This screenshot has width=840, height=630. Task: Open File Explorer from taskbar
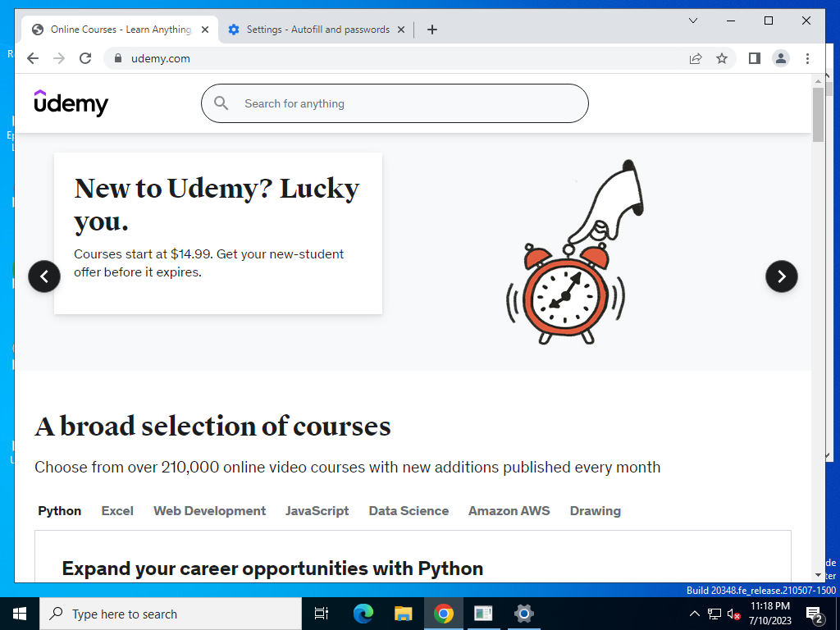pyautogui.click(x=404, y=614)
